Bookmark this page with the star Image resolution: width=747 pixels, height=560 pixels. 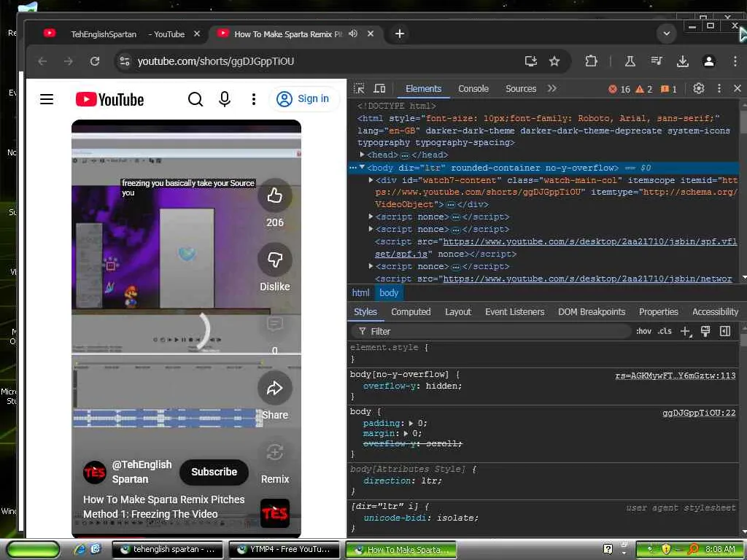554,61
